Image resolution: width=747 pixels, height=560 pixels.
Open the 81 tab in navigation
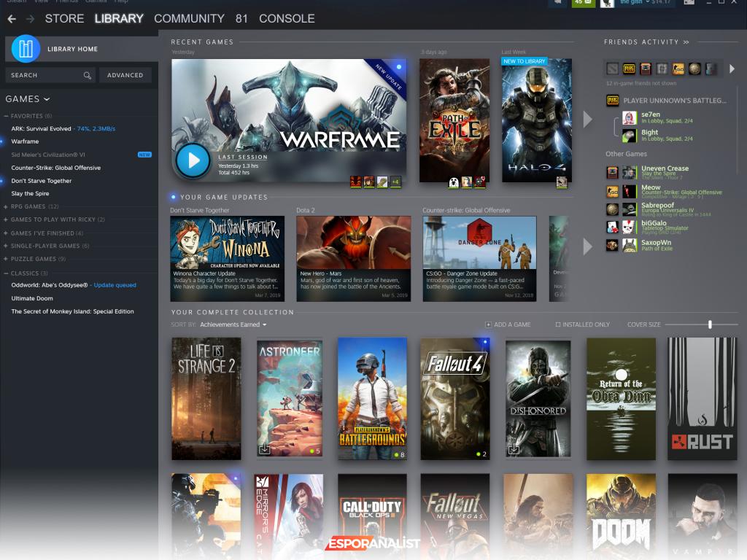tap(241, 18)
